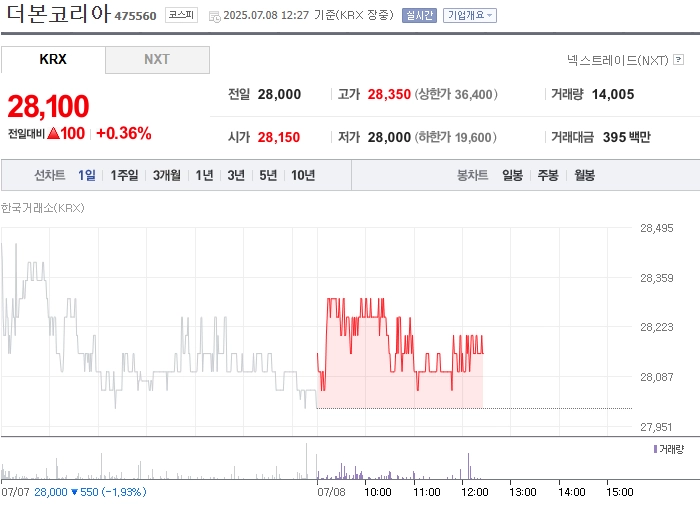
Task: Click the 하한가 19,600 text
Action: pyautogui.click(x=455, y=137)
